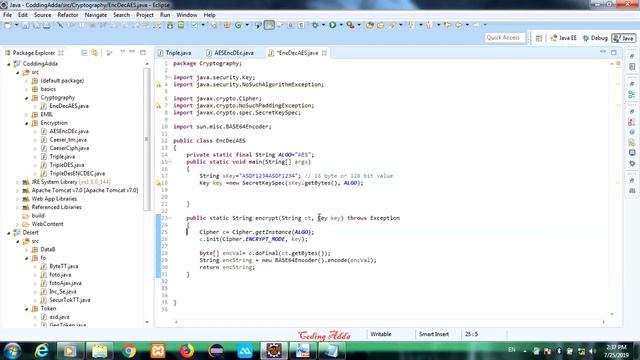Select SecurTokTT.java in Package Explorer

70,300
